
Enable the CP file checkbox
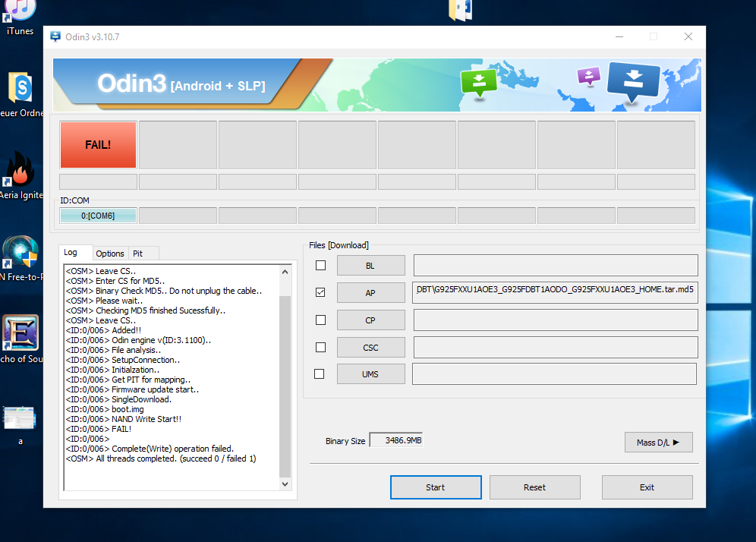tap(320, 320)
